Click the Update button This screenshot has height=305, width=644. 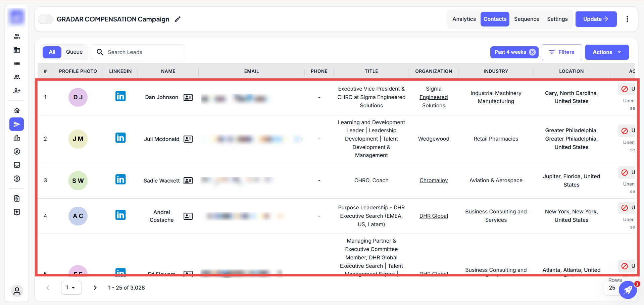click(596, 19)
